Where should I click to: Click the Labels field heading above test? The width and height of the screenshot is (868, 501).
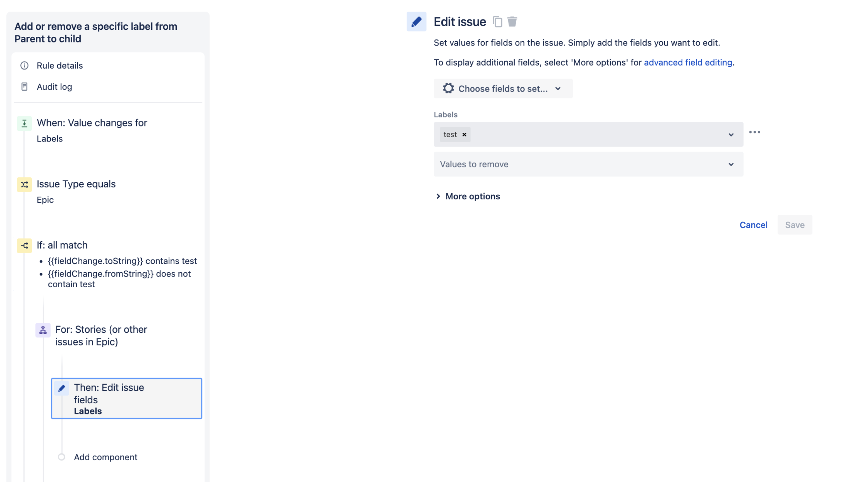pos(445,115)
